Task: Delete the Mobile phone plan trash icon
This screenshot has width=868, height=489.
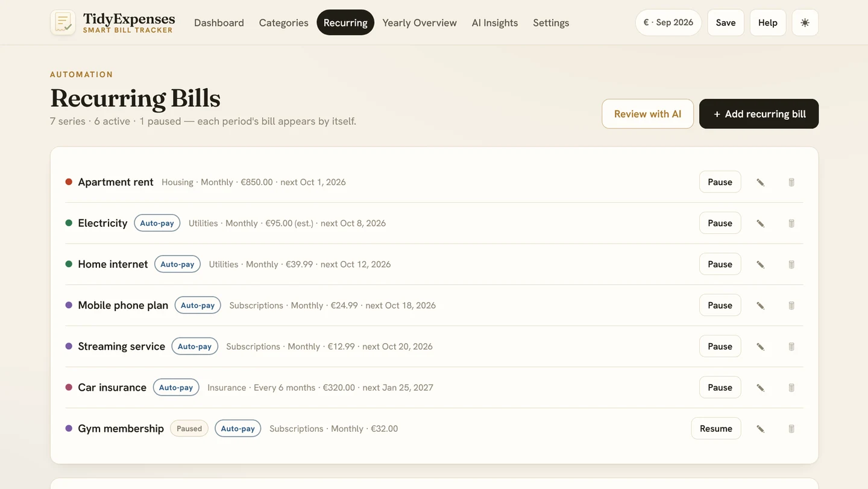Action: click(x=791, y=305)
